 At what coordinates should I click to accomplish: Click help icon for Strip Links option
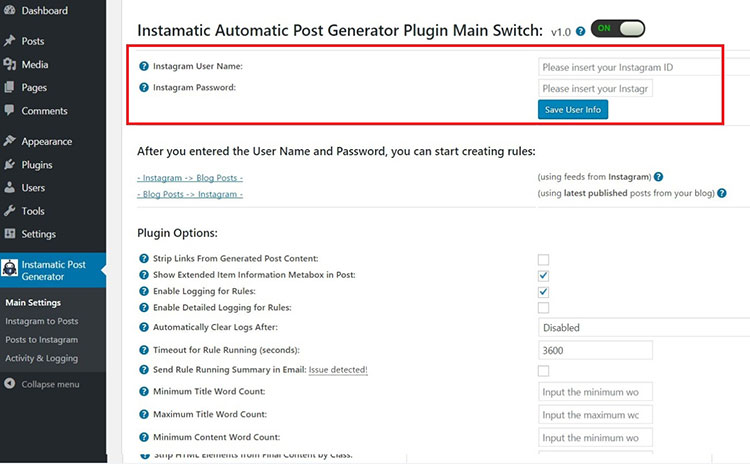coord(143,258)
